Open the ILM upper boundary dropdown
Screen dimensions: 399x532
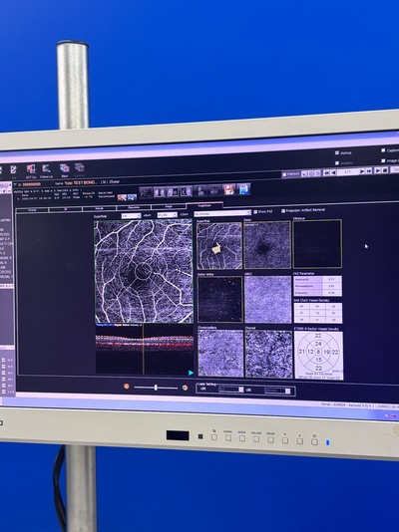tap(131, 216)
